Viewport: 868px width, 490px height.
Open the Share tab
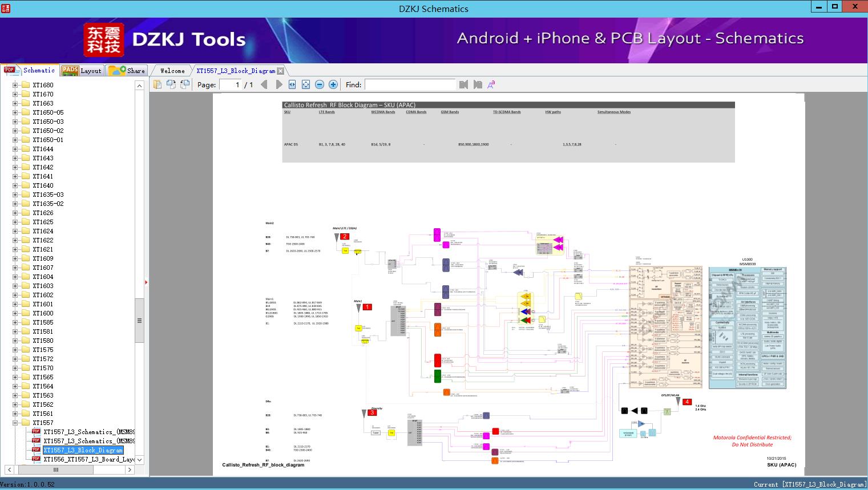(x=127, y=71)
